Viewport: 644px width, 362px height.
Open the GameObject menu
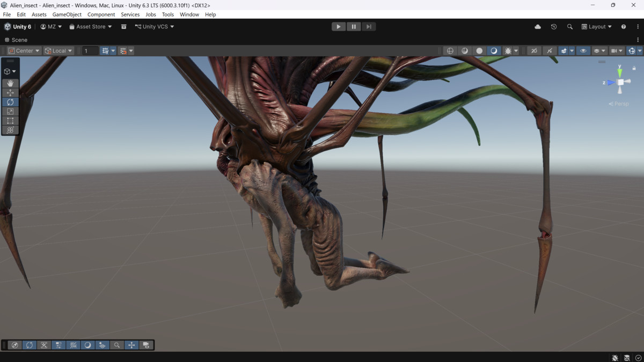(x=67, y=14)
